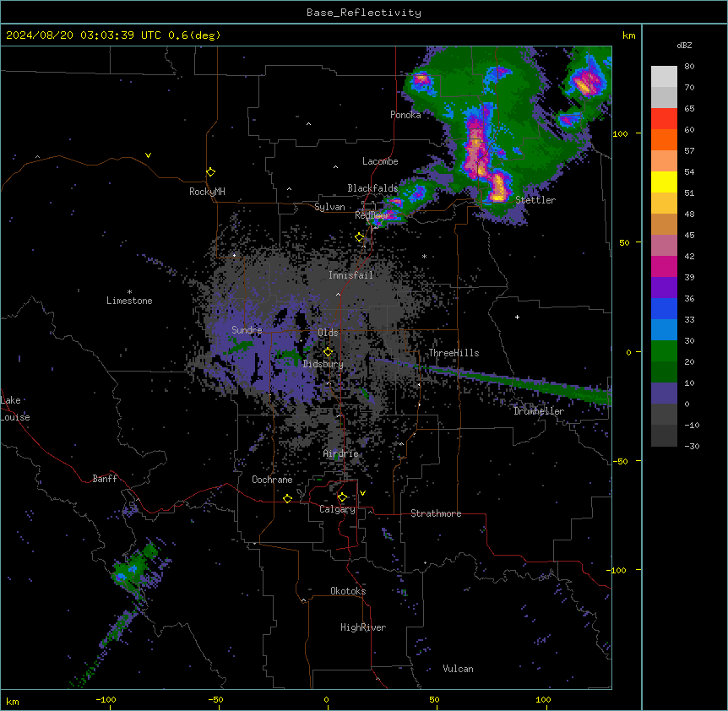Select the ThreeHills label
Viewport: 728px width, 711px height.
tap(454, 353)
